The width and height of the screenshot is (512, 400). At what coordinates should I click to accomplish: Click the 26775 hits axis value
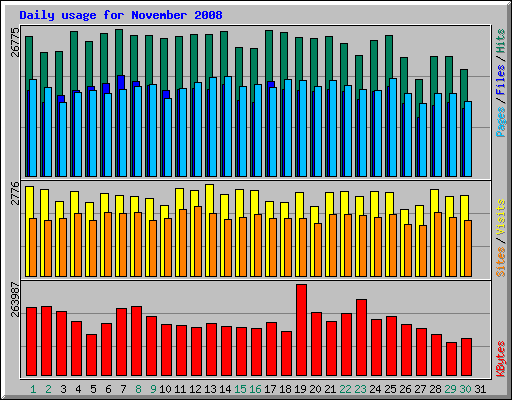[15, 43]
